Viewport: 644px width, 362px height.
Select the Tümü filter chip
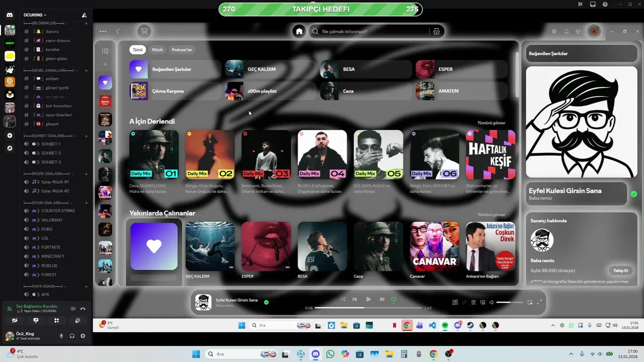(137, 50)
